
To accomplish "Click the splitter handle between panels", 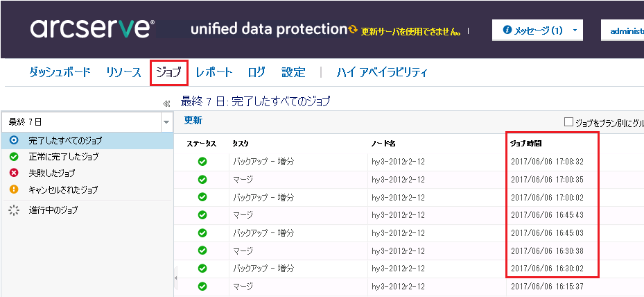I will click(x=175, y=278).
